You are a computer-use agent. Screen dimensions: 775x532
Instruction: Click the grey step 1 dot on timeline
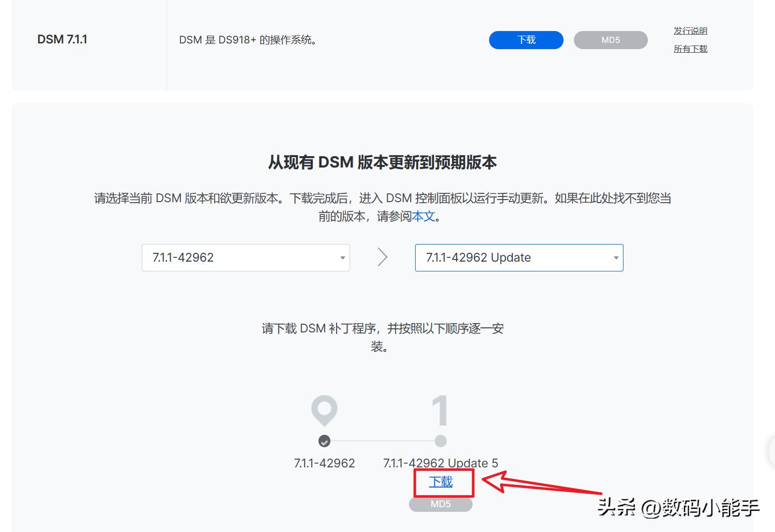coord(440,441)
